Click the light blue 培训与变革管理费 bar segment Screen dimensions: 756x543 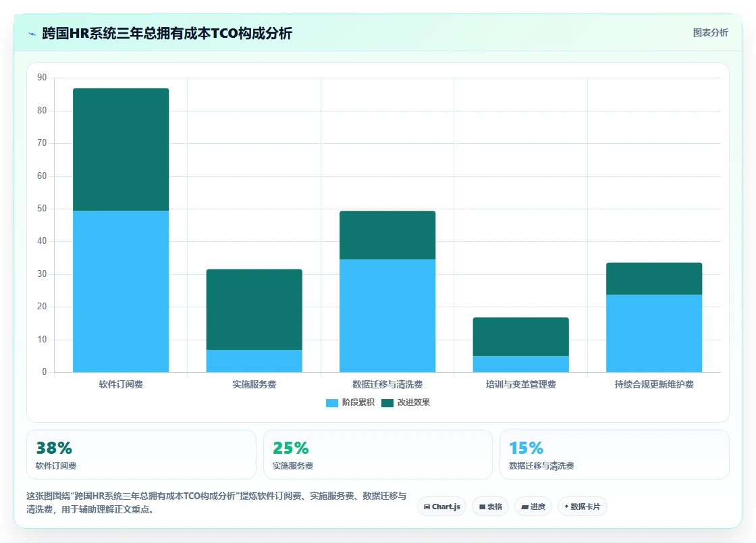520,363
